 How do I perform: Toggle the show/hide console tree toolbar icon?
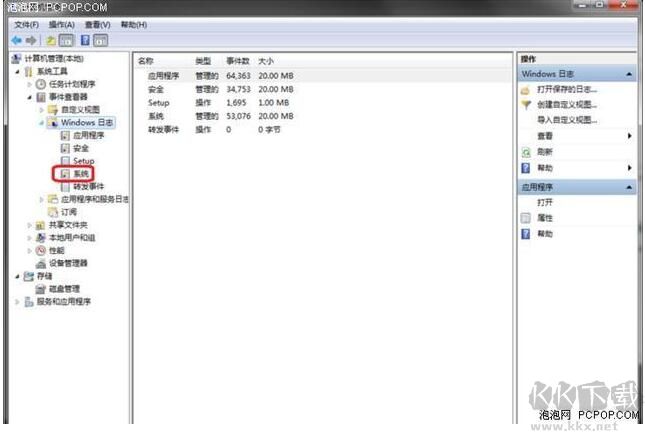(x=67, y=40)
